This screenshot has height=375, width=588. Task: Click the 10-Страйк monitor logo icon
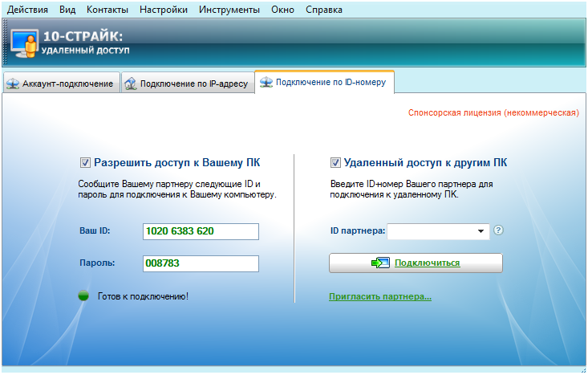click(24, 43)
